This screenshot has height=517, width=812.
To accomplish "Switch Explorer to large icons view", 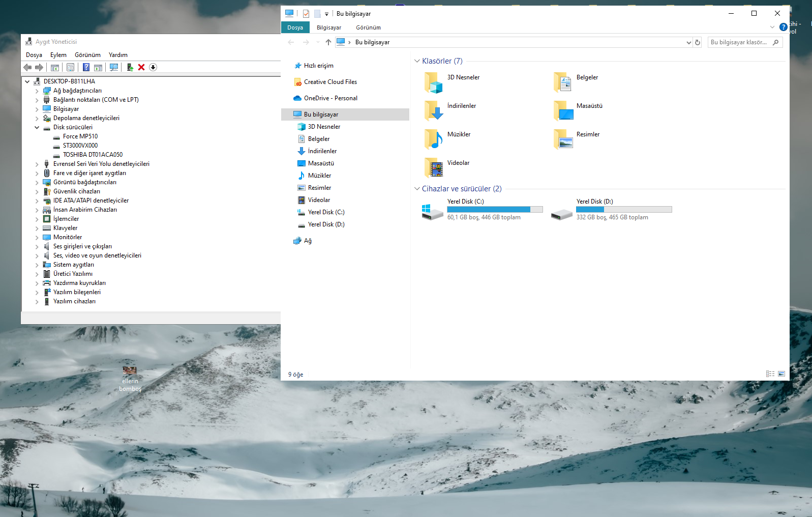I will pyautogui.click(x=781, y=374).
